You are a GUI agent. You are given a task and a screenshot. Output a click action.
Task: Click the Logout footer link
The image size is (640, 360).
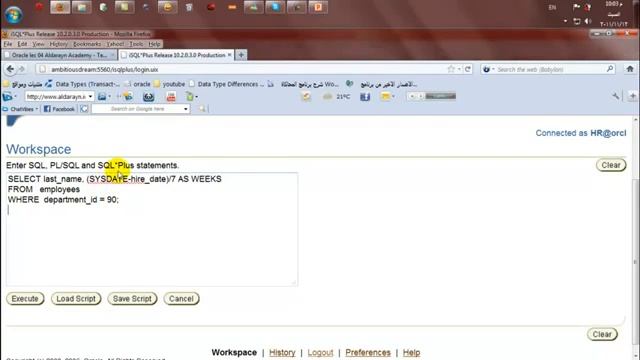pos(320,353)
